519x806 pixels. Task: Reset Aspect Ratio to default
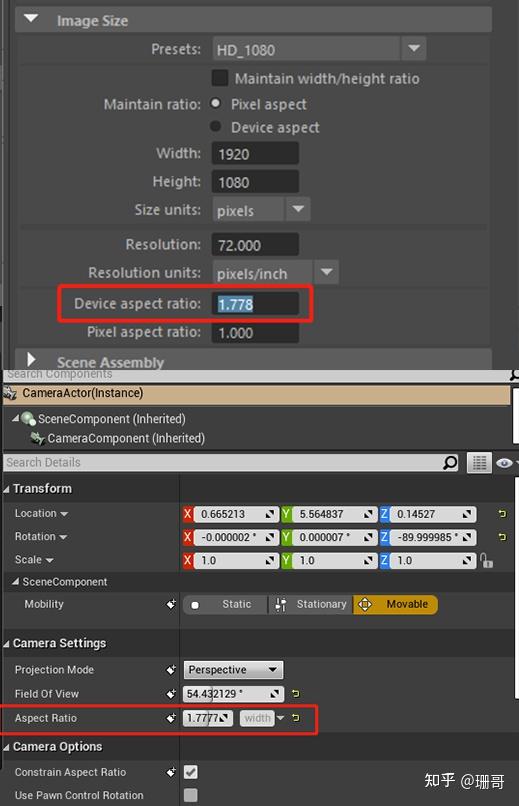295,718
